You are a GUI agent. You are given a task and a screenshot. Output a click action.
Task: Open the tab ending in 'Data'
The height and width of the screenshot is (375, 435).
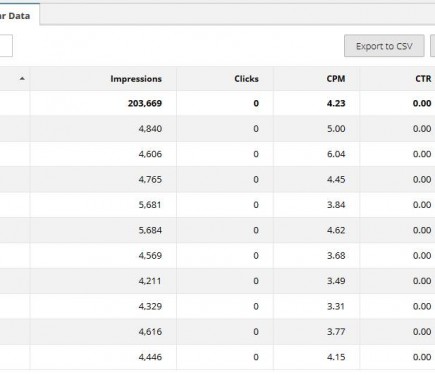coord(19,15)
